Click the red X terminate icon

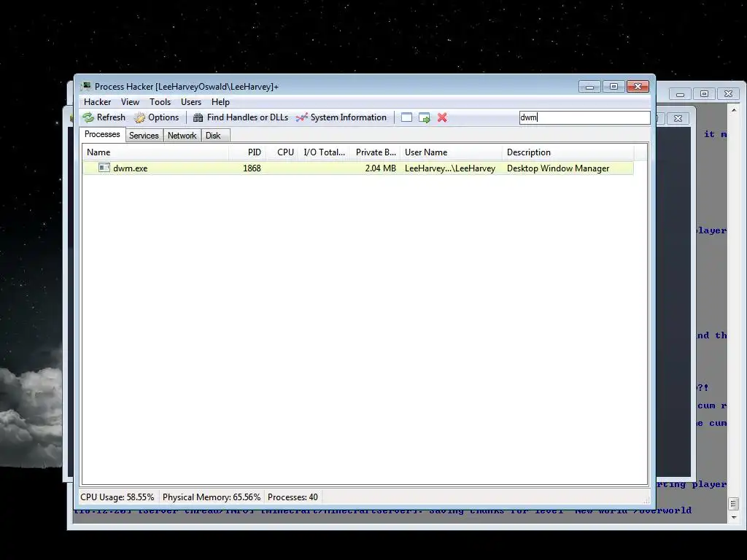[442, 117]
